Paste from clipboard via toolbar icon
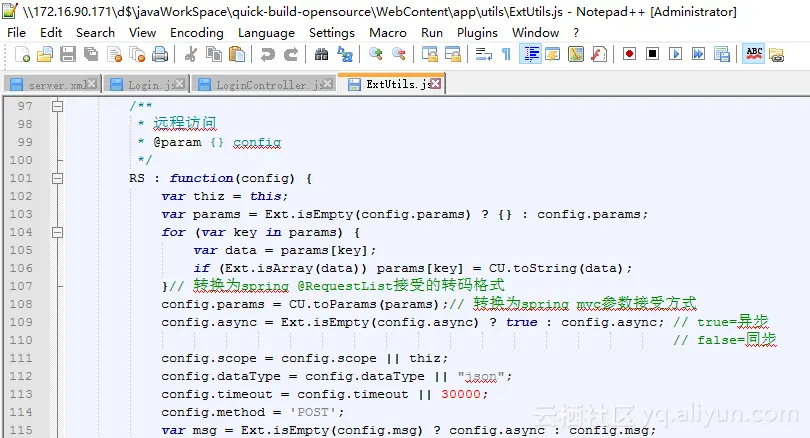Screen dimensions: 810x438 point(237,54)
